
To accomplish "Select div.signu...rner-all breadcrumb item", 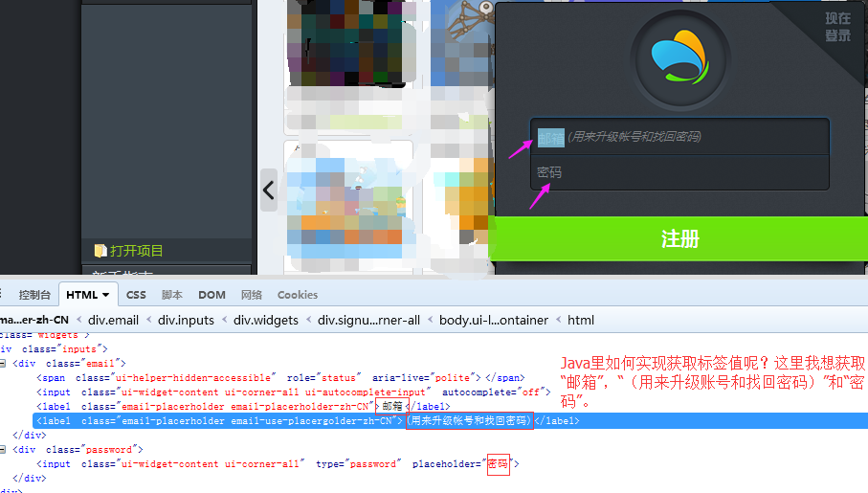I will click(x=368, y=320).
